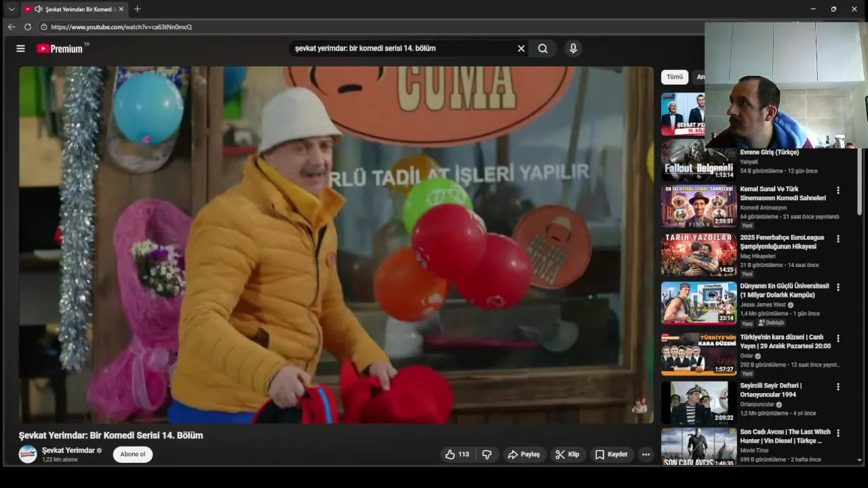The width and height of the screenshot is (868, 488).
Task: Clear the search box text
Action: (x=521, y=48)
